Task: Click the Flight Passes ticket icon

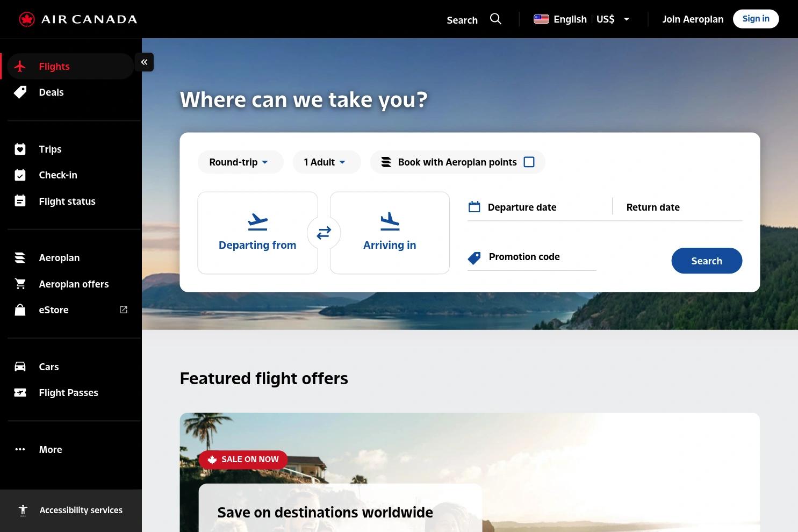Action: [20, 393]
